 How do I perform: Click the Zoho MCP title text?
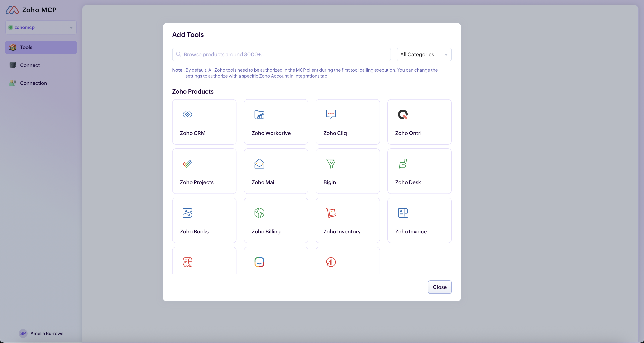point(40,10)
